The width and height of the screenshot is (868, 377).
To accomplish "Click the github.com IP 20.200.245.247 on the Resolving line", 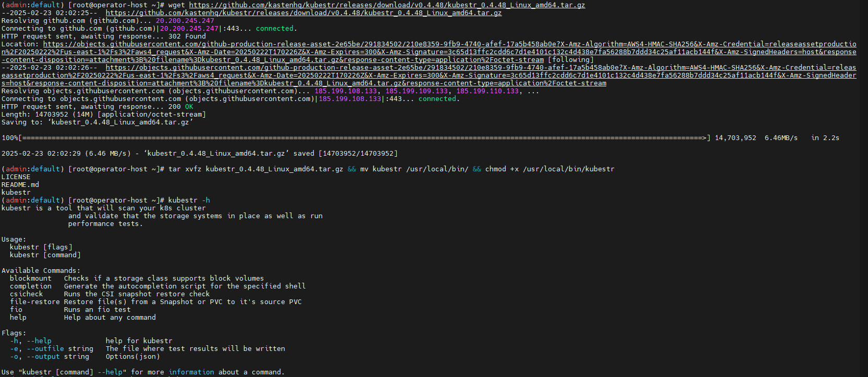I will tap(185, 21).
